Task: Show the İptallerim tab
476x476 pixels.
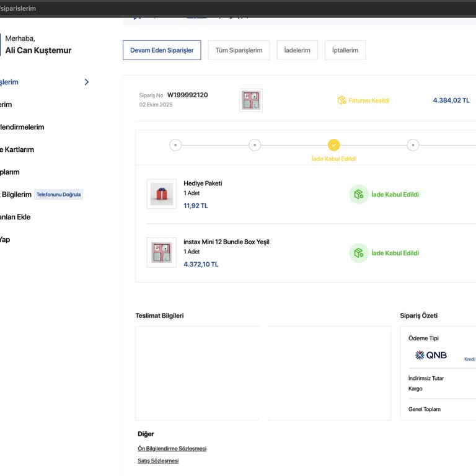Action: (345, 50)
